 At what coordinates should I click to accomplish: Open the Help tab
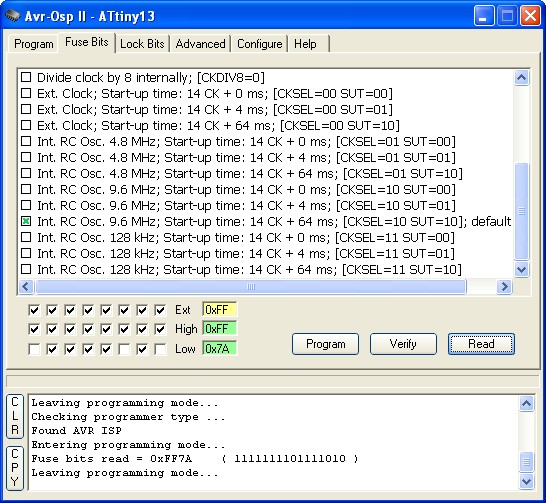point(305,44)
